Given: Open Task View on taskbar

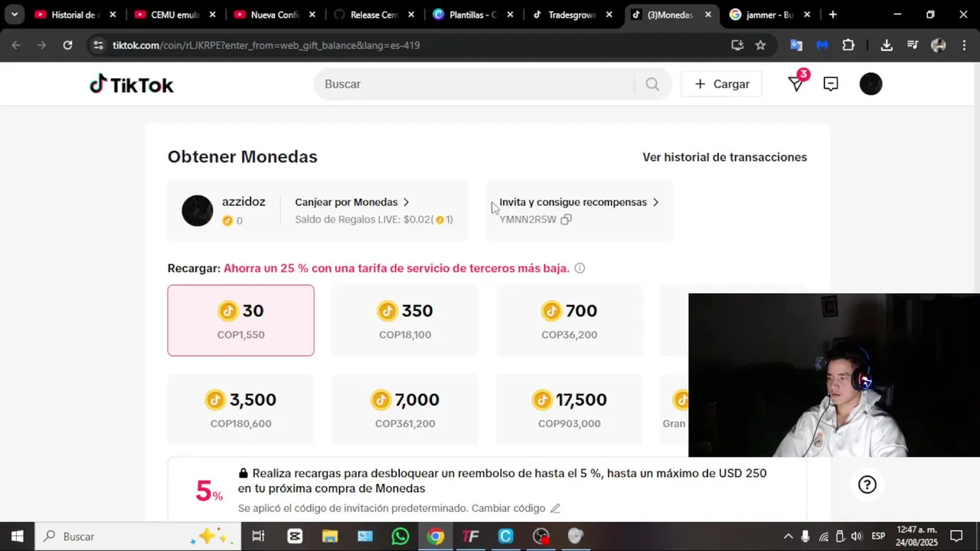Looking at the screenshot, I should coord(258,536).
